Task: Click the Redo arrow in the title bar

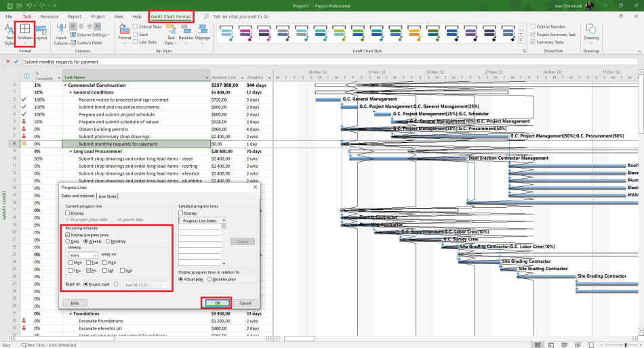Action: coord(42,5)
